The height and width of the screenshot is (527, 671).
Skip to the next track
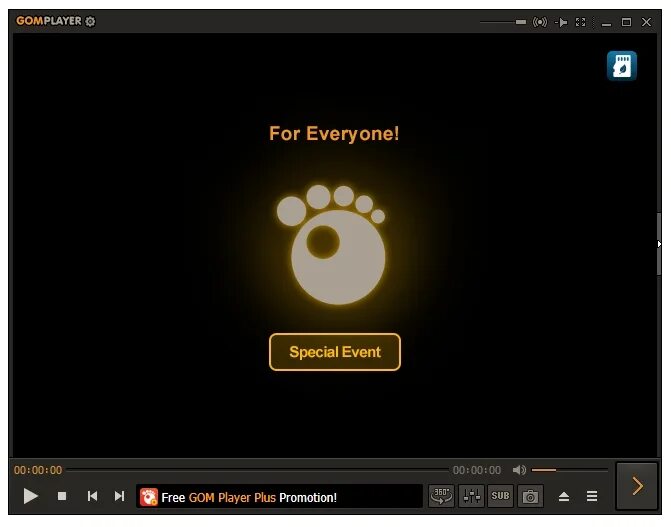(x=119, y=496)
